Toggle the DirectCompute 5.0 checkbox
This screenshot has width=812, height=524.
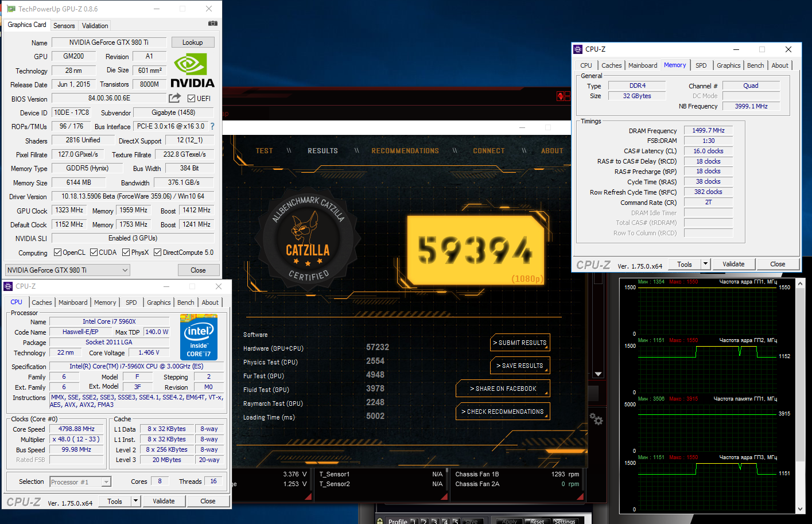157,252
